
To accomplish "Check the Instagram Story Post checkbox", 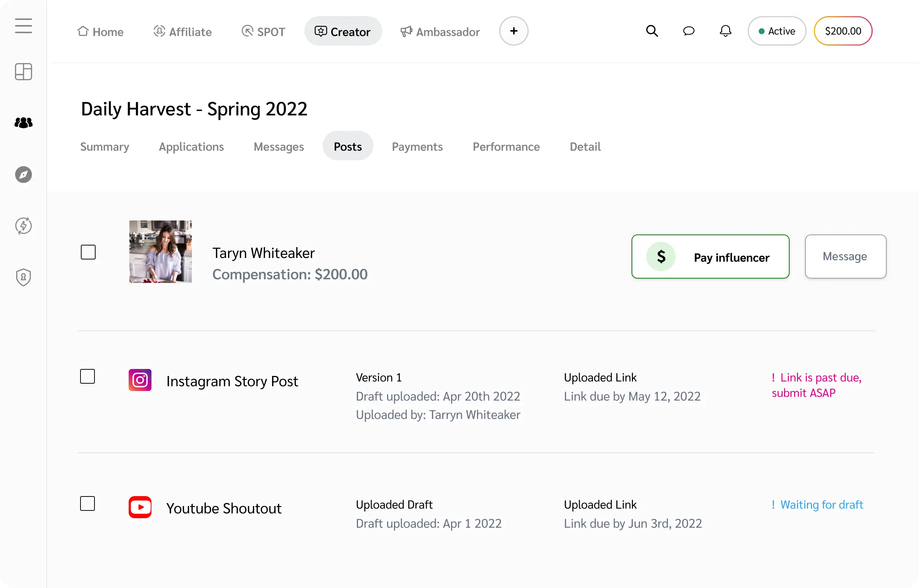I will pos(87,376).
